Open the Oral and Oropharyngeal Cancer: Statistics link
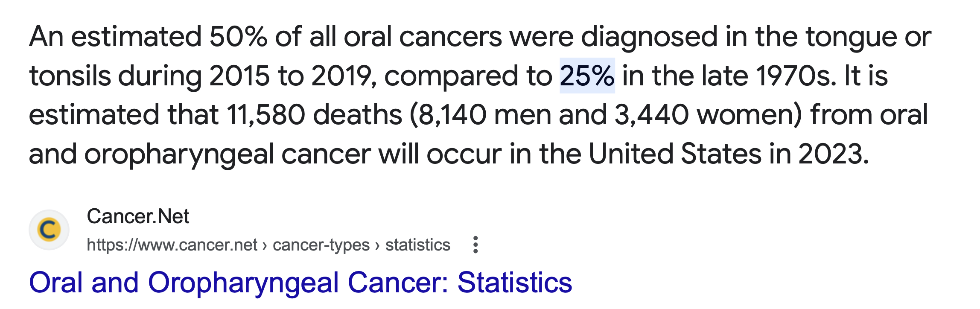 pyautogui.click(x=300, y=283)
